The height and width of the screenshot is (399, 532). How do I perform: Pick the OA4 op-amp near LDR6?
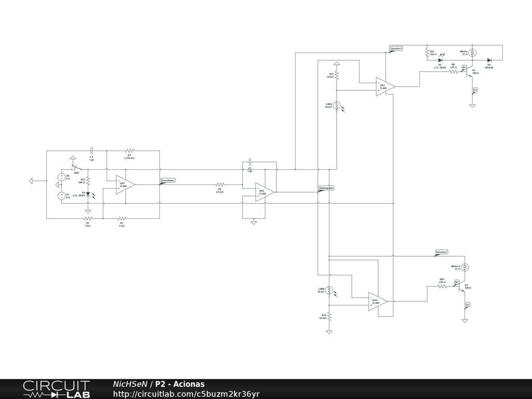(378, 301)
